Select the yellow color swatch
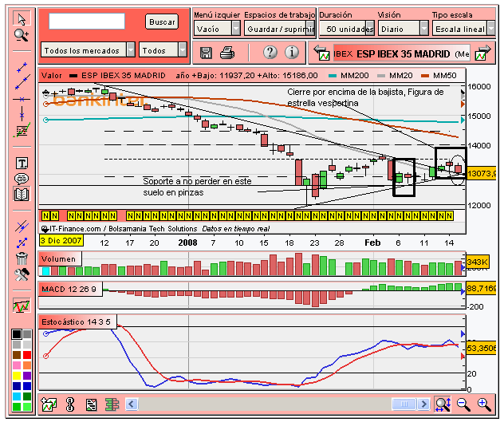The height and width of the screenshot is (422, 504). [17, 376]
